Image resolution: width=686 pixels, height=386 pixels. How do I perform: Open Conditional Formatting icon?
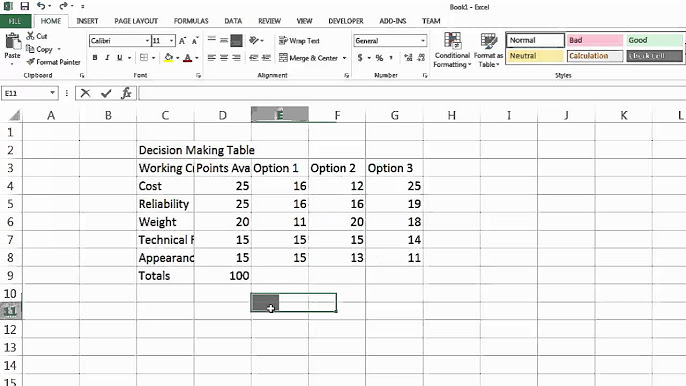(452, 41)
